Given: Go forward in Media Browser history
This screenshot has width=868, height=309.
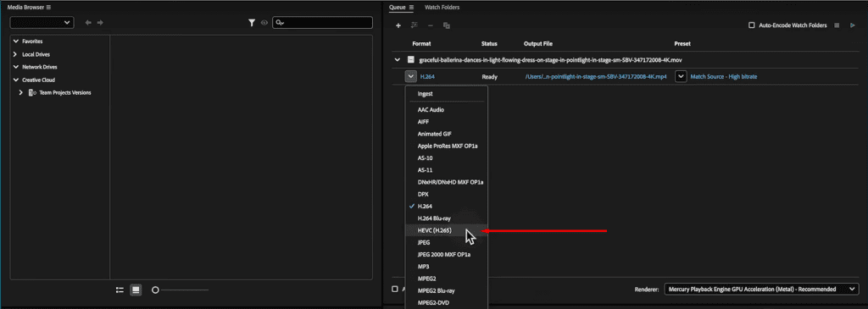Looking at the screenshot, I should coord(100,23).
